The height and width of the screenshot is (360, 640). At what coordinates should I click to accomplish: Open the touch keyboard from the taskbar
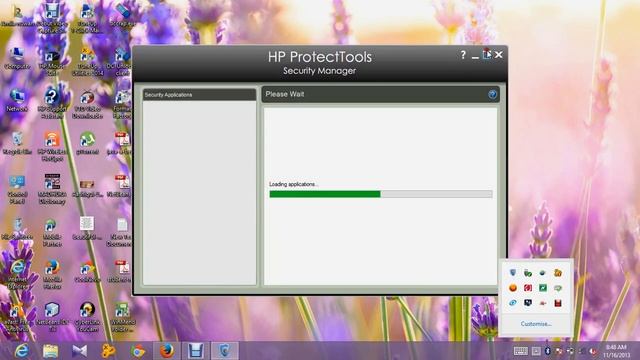pyautogui.click(x=520, y=351)
